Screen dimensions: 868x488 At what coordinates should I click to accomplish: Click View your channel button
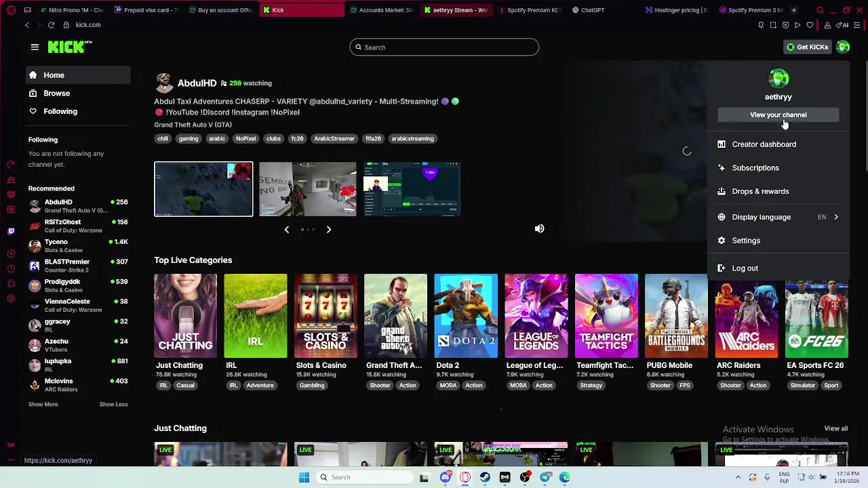pyautogui.click(x=778, y=115)
